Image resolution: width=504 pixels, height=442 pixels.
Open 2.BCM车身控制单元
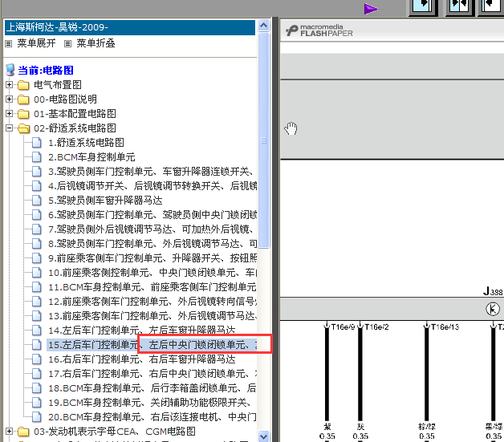91,157
